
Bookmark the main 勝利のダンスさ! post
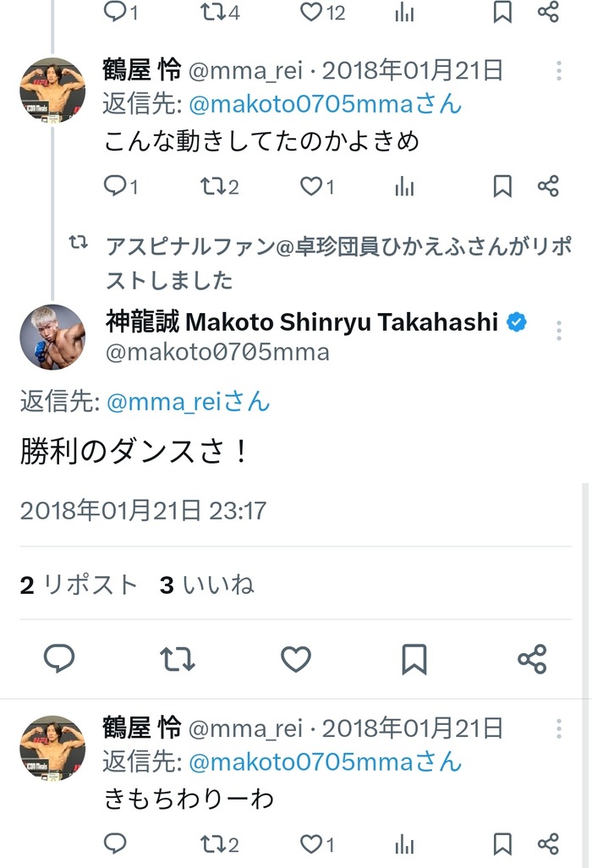point(414,659)
